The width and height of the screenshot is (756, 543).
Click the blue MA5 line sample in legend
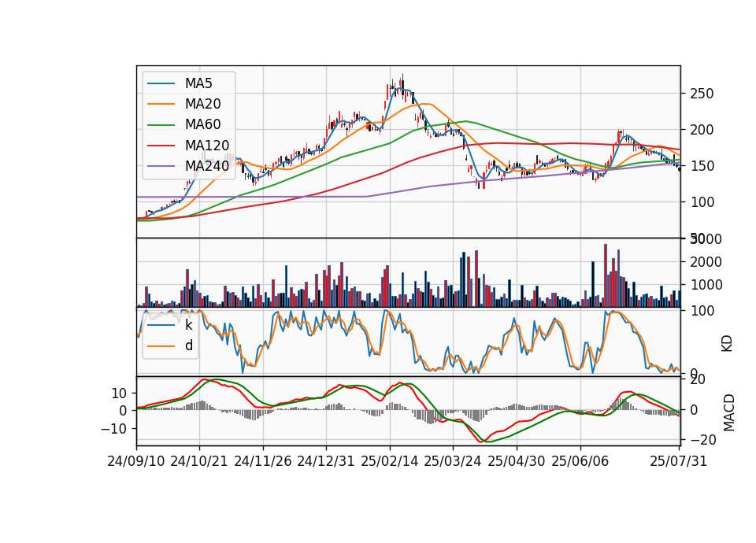[x=161, y=84]
